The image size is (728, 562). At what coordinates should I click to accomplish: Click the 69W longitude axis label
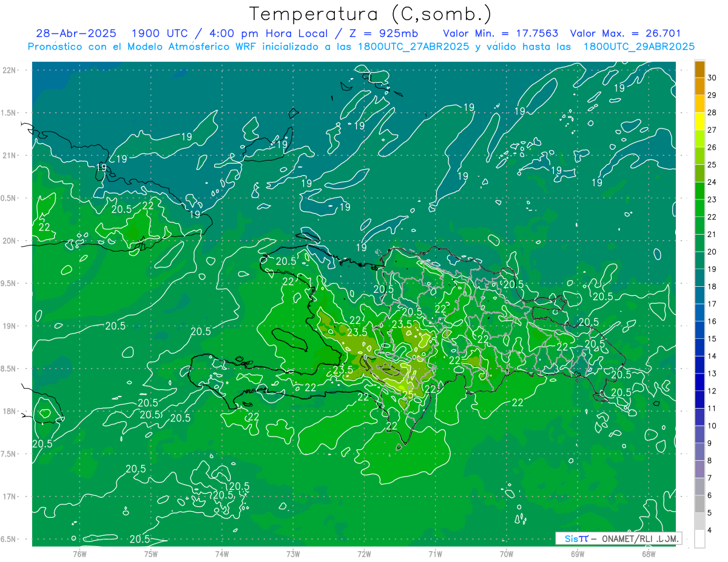coord(578,554)
